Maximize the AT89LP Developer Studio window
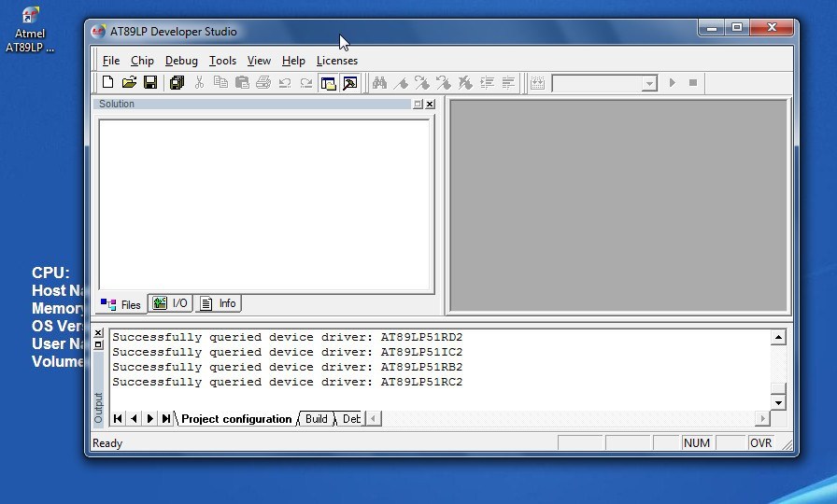This screenshot has width=837, height=504. coord(737,28)
